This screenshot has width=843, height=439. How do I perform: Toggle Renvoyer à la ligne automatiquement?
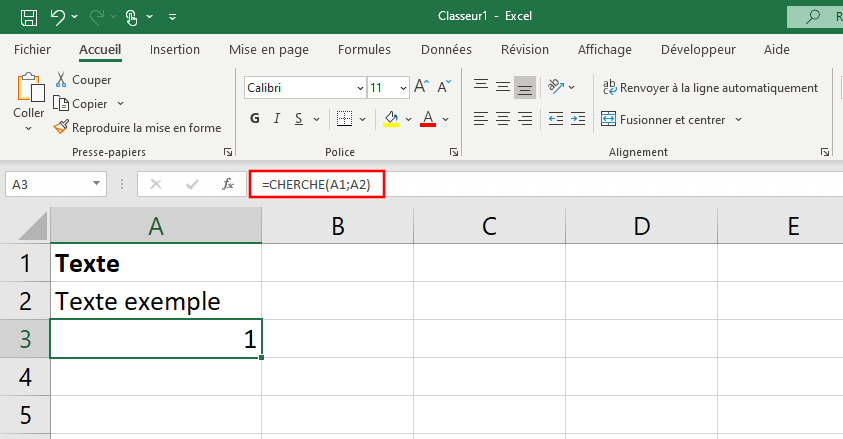pyautogui.click(x=709, y=88)
